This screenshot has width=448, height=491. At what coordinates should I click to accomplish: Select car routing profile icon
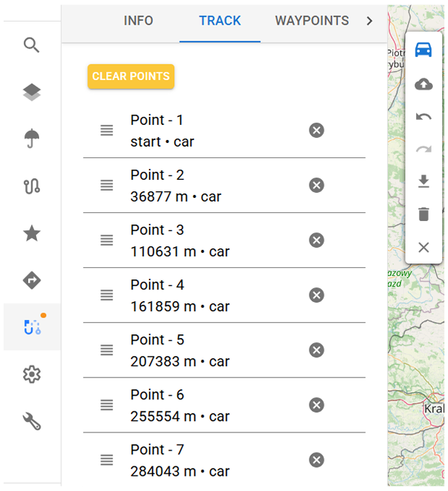[x=423, y=50]
